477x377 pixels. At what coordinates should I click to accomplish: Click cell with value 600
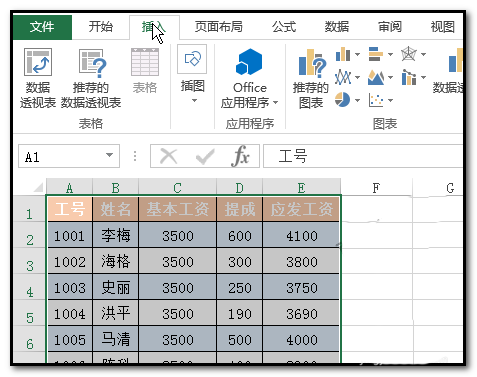click(240, 235)
